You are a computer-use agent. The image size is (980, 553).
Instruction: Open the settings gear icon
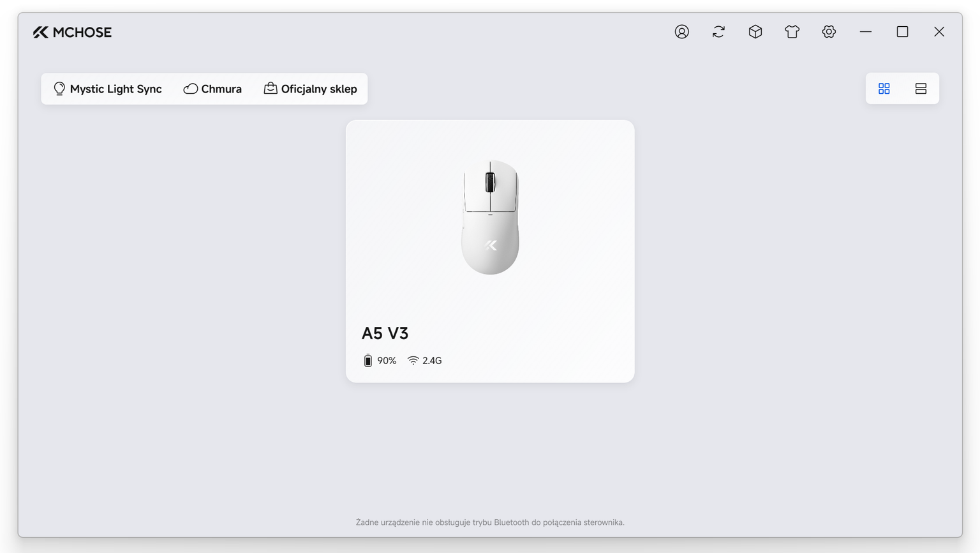click(x=829, y=32)
